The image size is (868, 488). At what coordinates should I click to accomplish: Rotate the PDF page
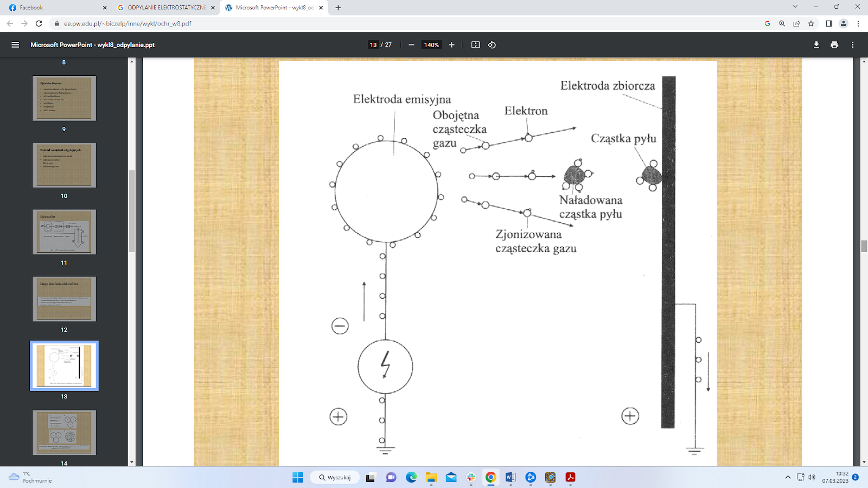[x=492, y=45]
